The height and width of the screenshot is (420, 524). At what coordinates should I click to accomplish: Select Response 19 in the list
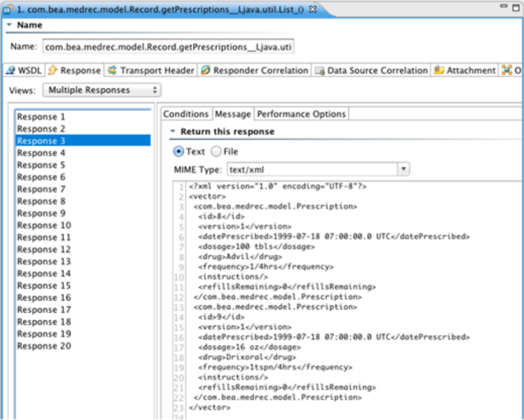pyautogui.click(x=83, y=334)
